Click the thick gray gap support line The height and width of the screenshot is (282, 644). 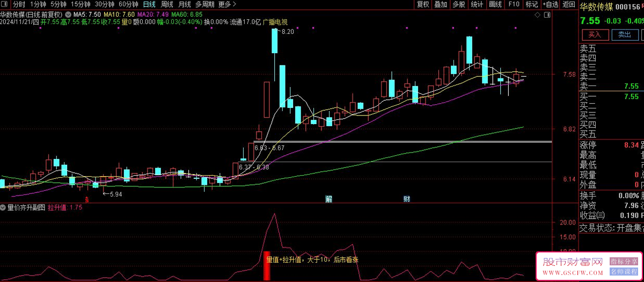click(402, 142)
